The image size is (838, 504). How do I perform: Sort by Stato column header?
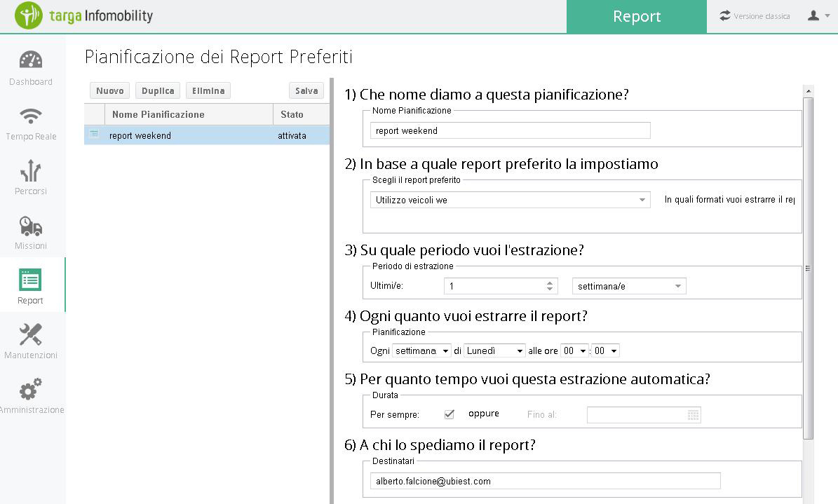pos(301,114)
